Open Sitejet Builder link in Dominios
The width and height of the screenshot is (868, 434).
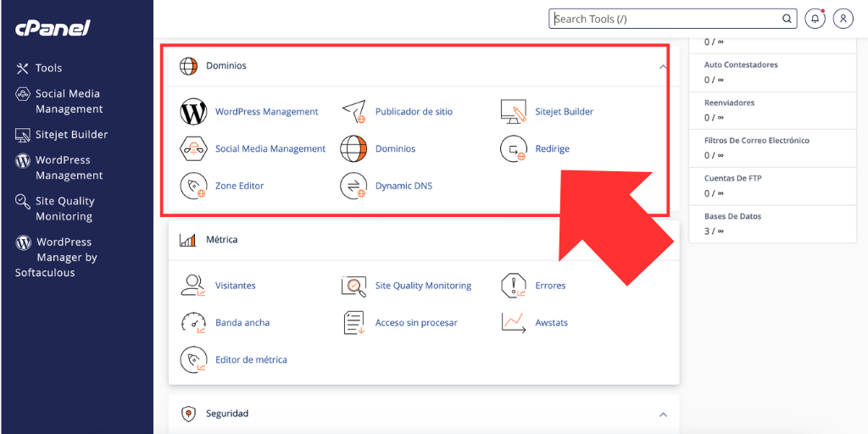[x=564, y=112]
